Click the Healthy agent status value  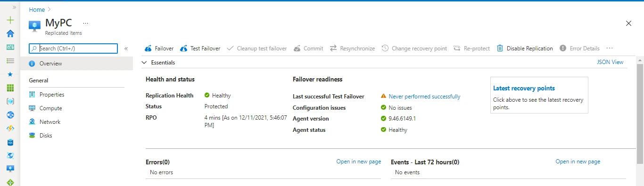pos(394,130)
